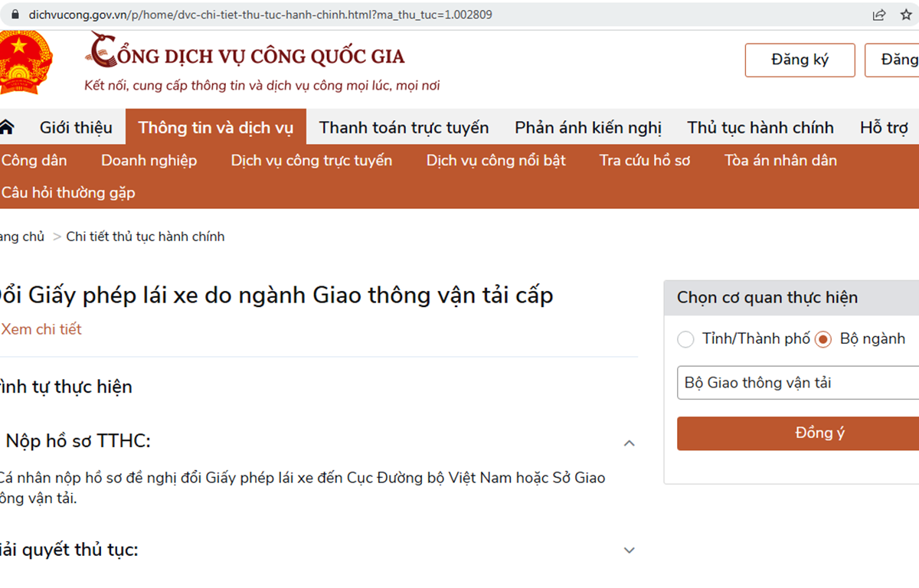Open the Câu hỏi thường gặp section
This screenshot has height=588, width=919.
(67, 192)
